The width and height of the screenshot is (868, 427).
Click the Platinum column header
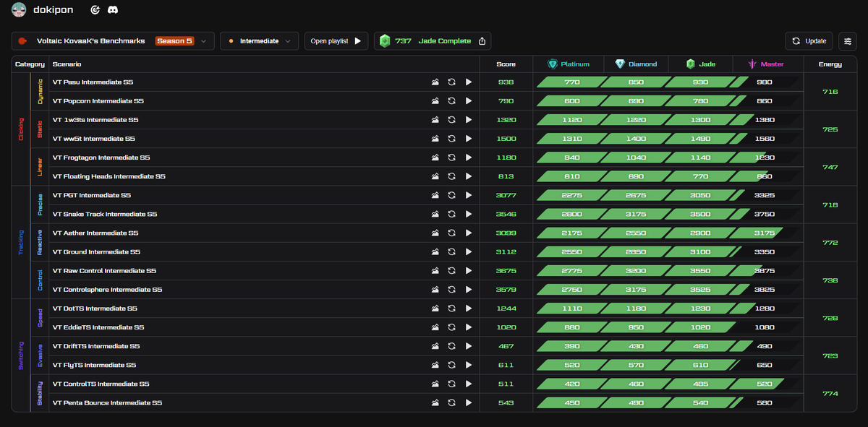(x=568, y=64)
